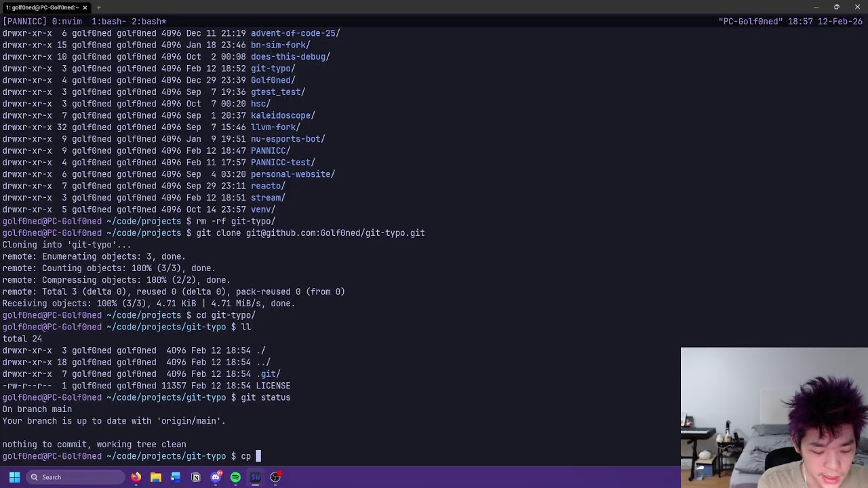Viewport: 868px width, 488px height.
Task: Select tmux window 2:bash*
Action: click(149, 22)
